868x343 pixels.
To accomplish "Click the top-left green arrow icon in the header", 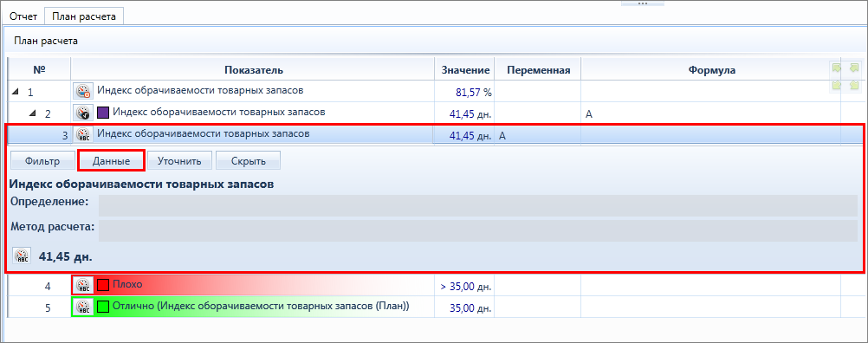I will [837, 68].
